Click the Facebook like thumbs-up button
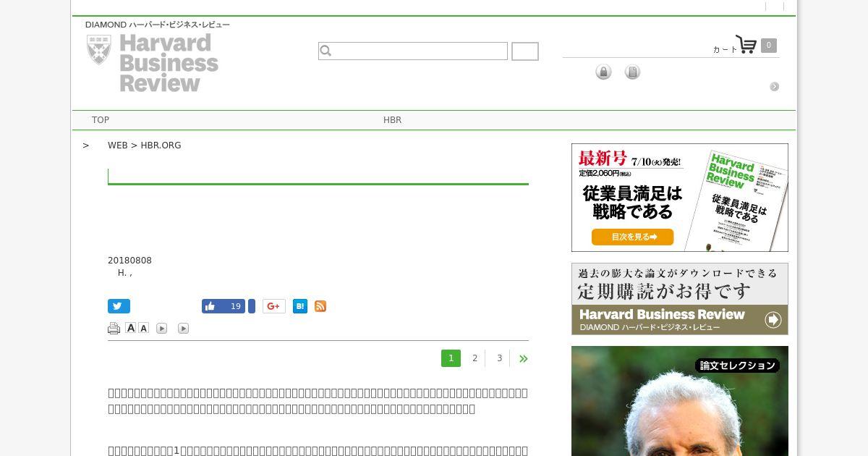 pyautogui.click(x=224, y=306)
